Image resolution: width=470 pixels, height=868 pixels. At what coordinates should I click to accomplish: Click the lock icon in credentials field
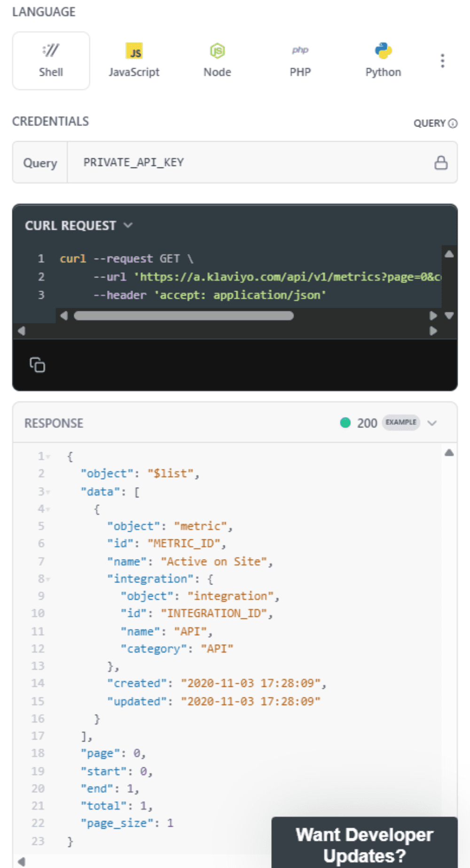tap(441, 163)
